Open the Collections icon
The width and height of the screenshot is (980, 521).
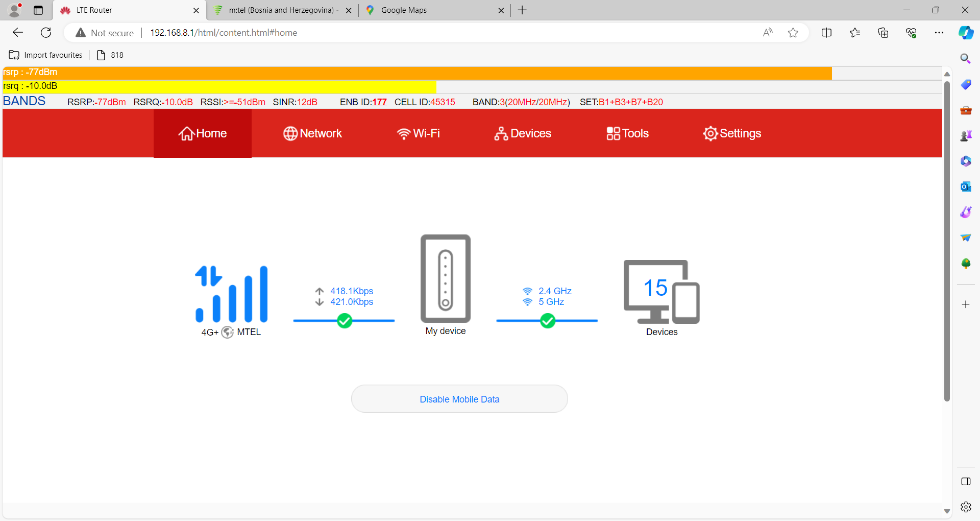click(883, 33)
